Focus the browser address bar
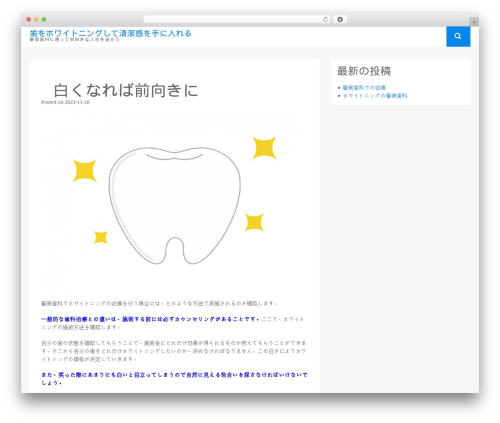Viewport: 500px width, 423px height. pyautogui.click(x=237, y=19)
